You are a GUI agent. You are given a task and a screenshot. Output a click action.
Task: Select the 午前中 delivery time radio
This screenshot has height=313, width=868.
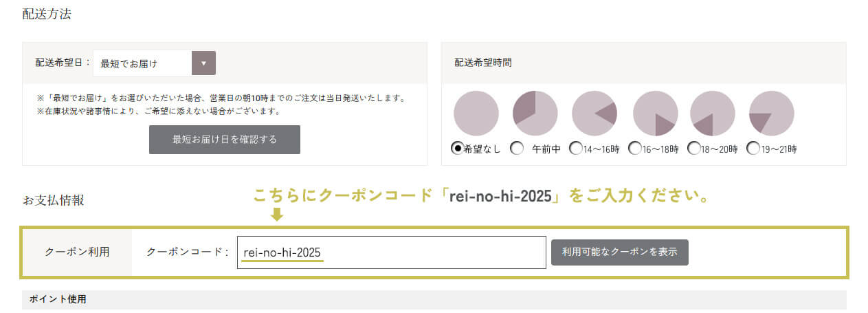coord(517,148)
